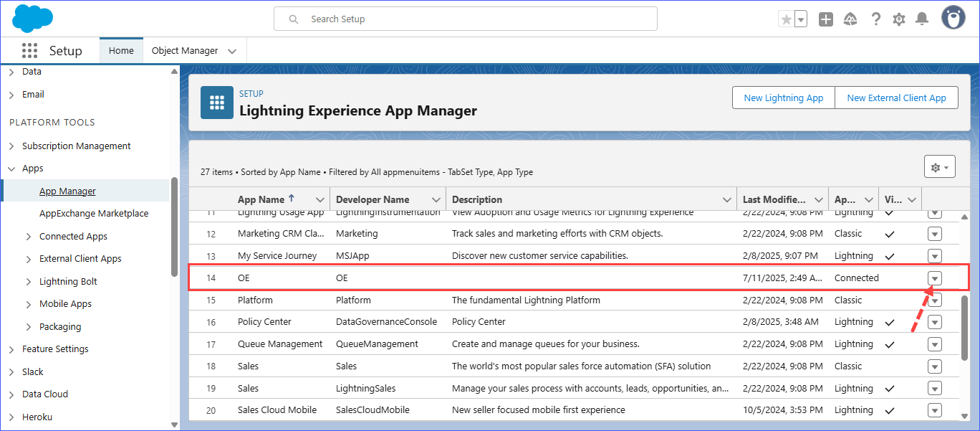
Task: Open the favorites list dropdown arrow
Action: (x=801, y=19)
